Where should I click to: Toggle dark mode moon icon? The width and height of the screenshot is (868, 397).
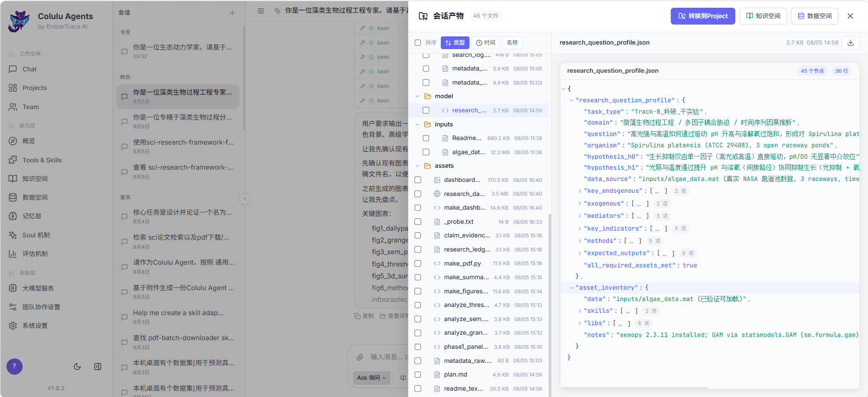pos(77,367)
